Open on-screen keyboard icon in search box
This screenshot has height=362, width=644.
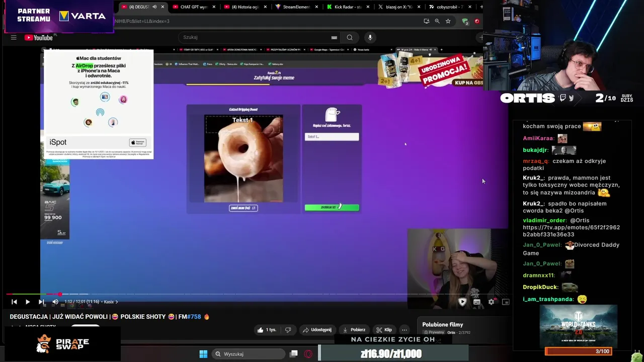pos(334,37)
